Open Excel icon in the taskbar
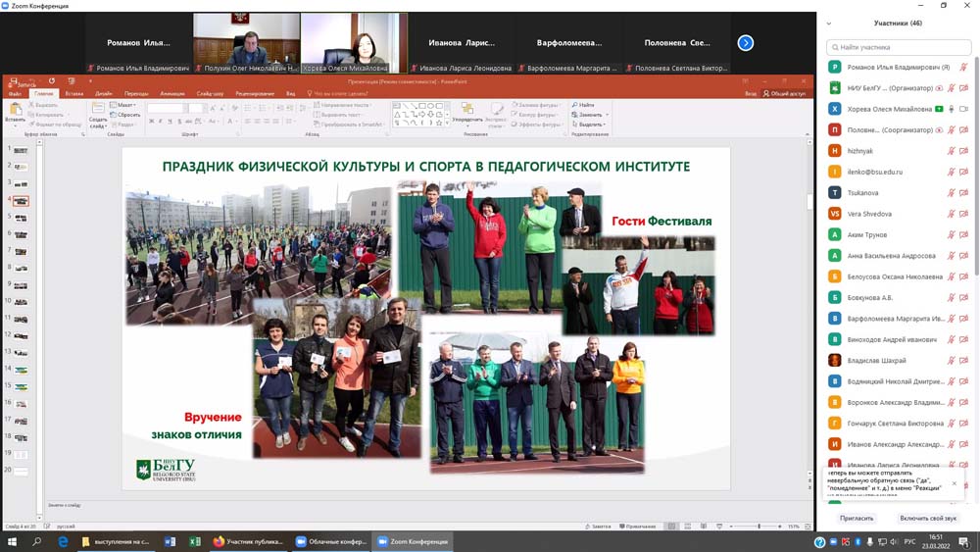Screen dimensions: 980x552 click(192, 541)
